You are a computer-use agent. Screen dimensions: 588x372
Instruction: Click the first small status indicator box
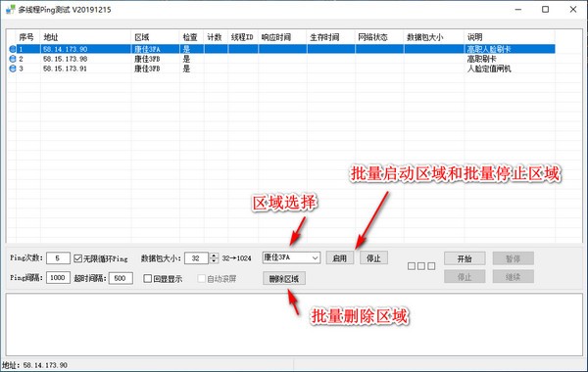pyautogui.click(x=412, y=266)
